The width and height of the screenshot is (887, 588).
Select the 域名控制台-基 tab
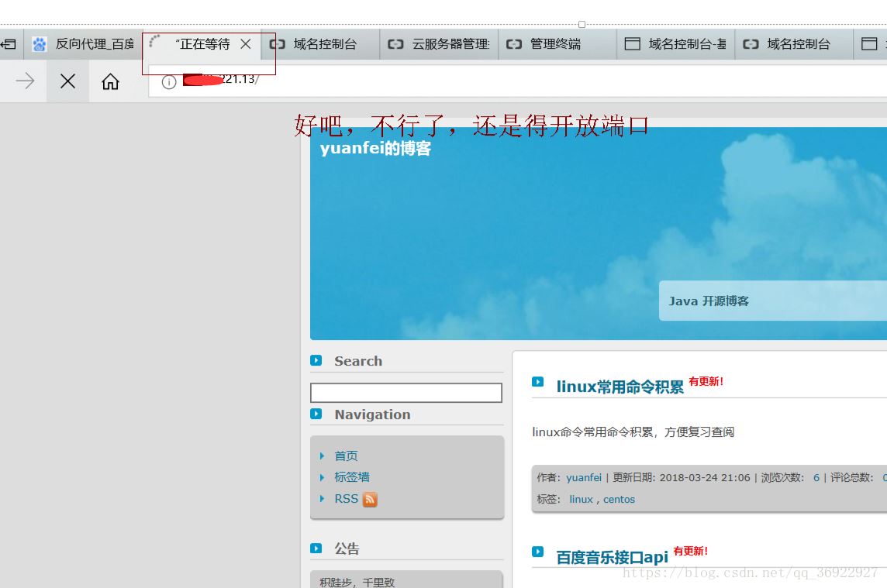676,44
